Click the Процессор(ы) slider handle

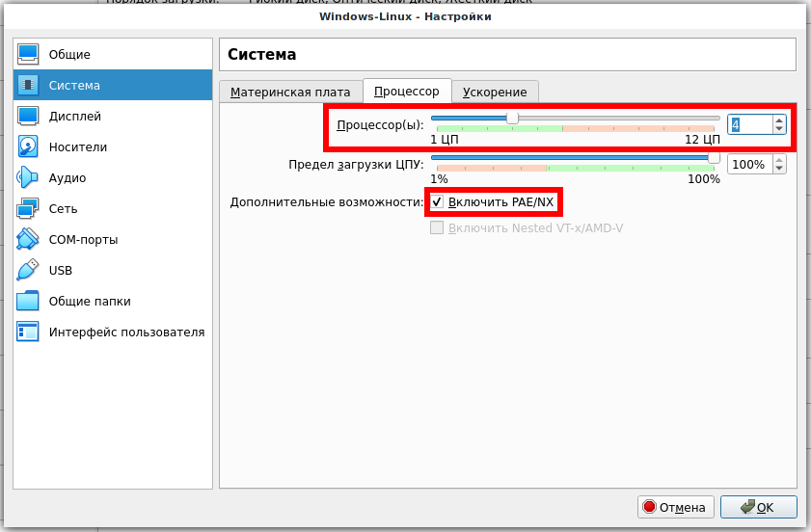tap(512, 118)
